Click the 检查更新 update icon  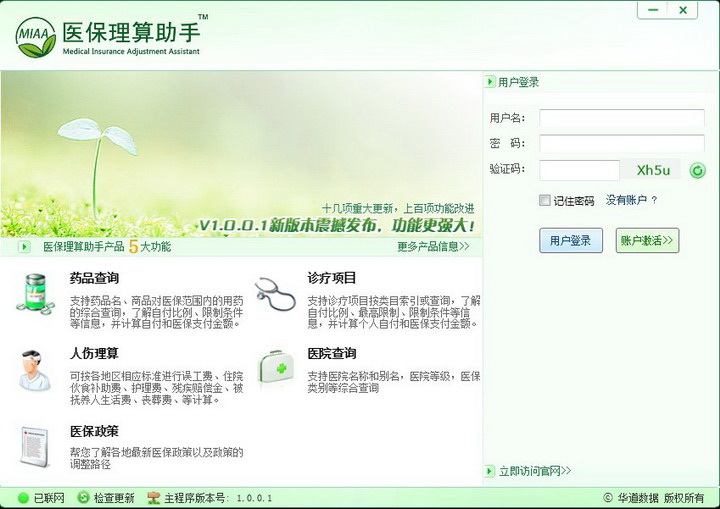point(83,498)
